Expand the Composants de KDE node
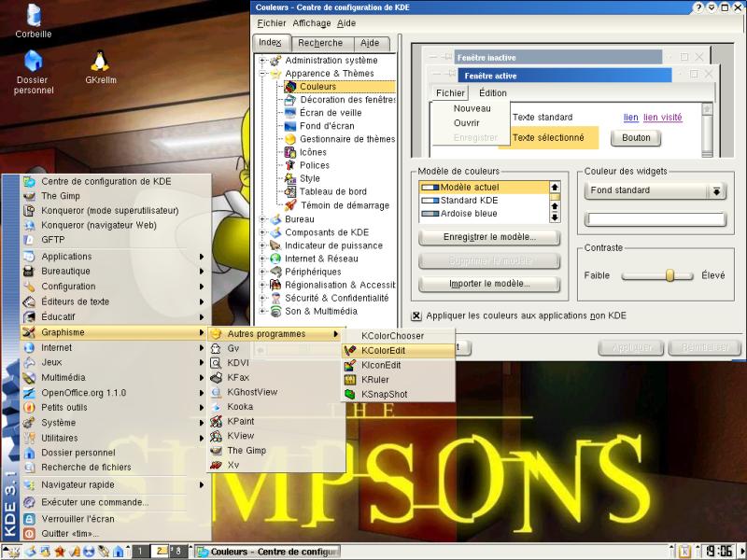The height and width of the screenshot is (560, 747). point(262,232)
